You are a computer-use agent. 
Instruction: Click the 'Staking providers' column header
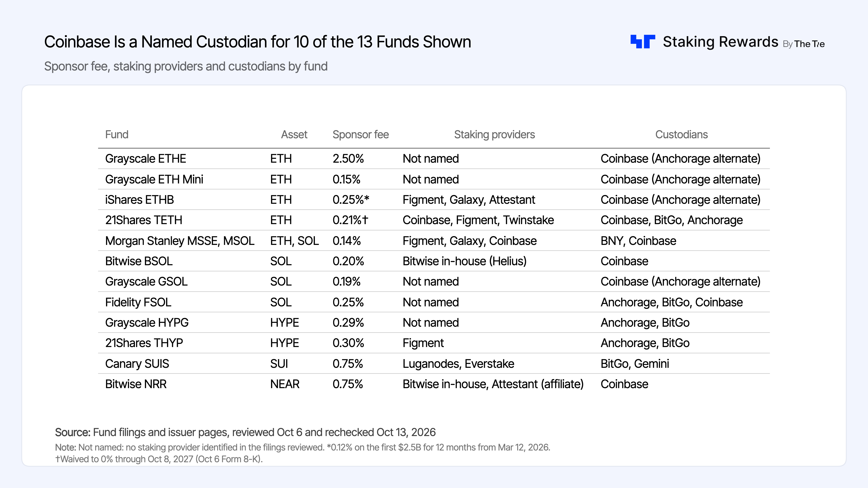pyautogui.click(x=494, y=134)
